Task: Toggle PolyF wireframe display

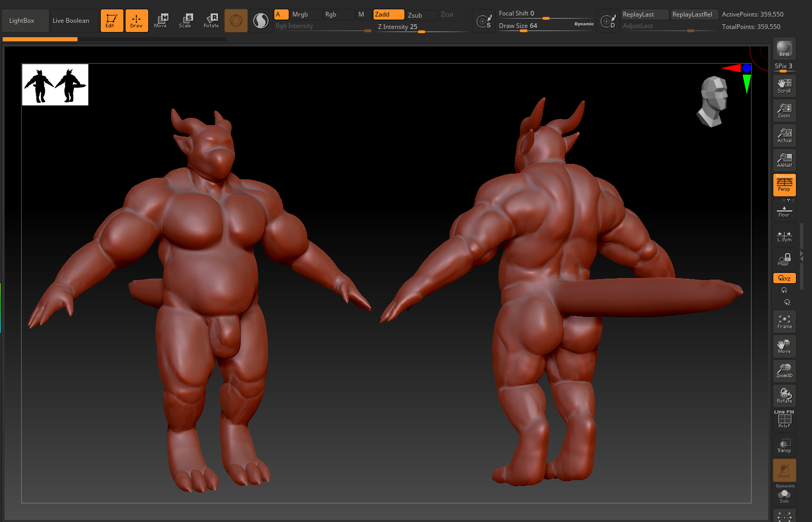Action: (x=784, y=420)
